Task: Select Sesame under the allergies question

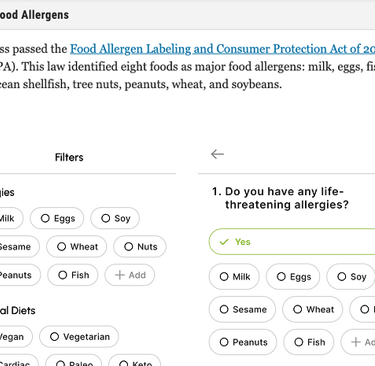Action: pyautogui.click(x=242, y=309)
